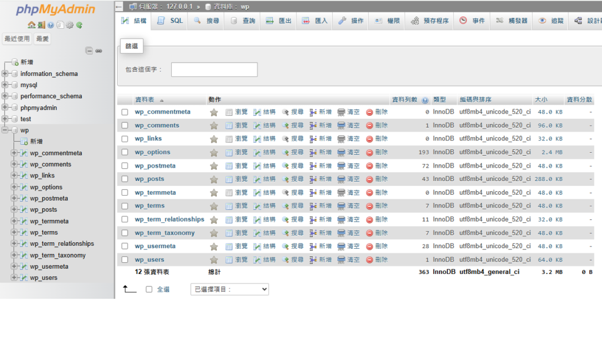The height and width of the screenshot is (364, 602).
Task: Tick the wp_users row checkbox
Action: coord(125,260)
